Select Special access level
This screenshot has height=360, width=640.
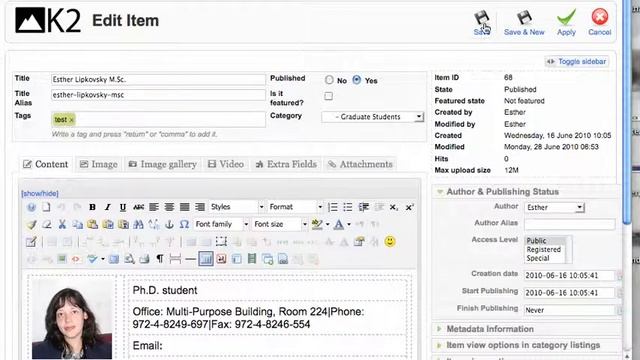(538, 258)
